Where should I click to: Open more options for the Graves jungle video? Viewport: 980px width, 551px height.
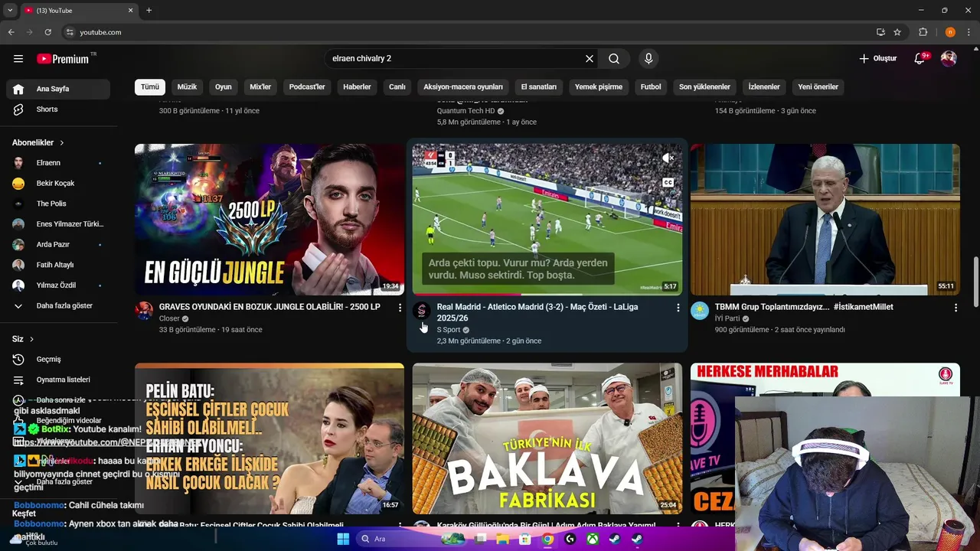pos(400,308)
